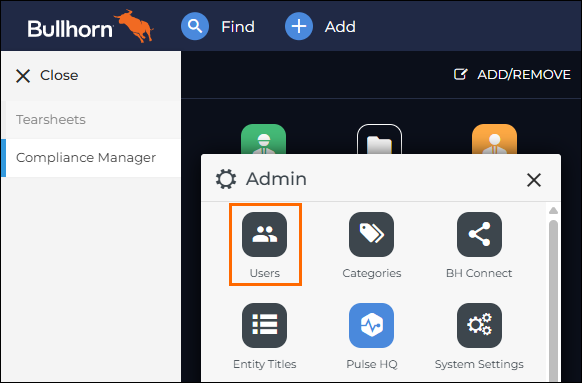Click the ADD/REMOVE edit icon

tap(461, 74)
